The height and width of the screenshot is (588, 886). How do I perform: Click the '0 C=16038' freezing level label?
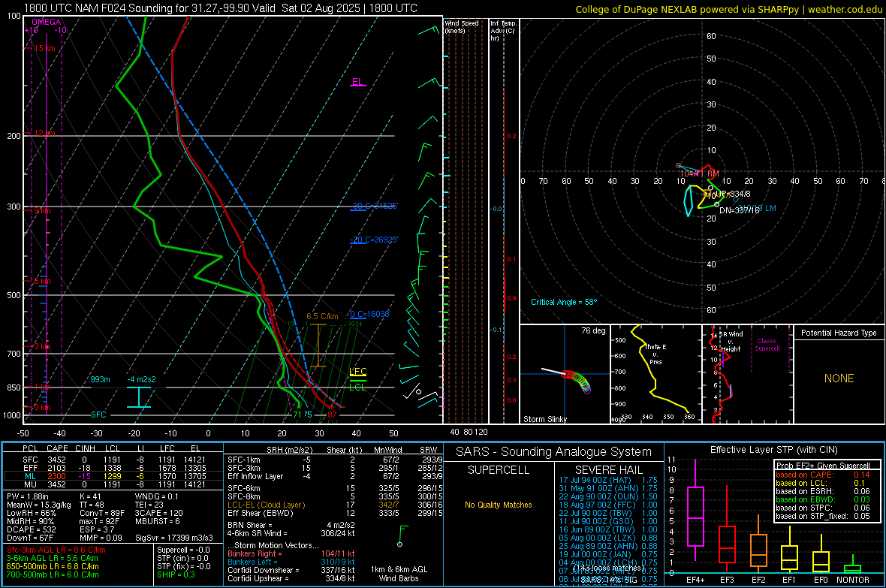click(370, 315)
